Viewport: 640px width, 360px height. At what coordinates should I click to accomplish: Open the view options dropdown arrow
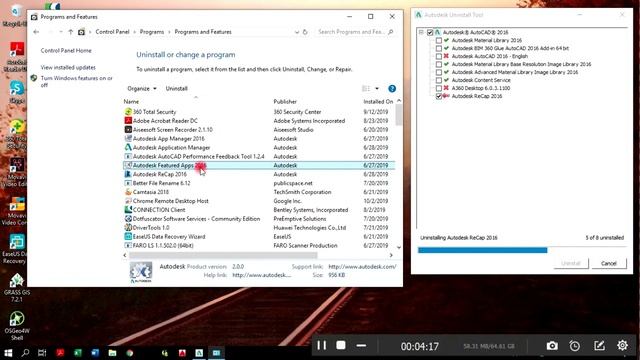pos(377,89)
